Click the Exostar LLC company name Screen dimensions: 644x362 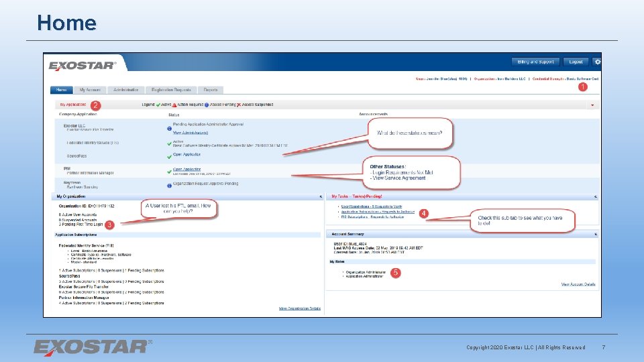74,125
